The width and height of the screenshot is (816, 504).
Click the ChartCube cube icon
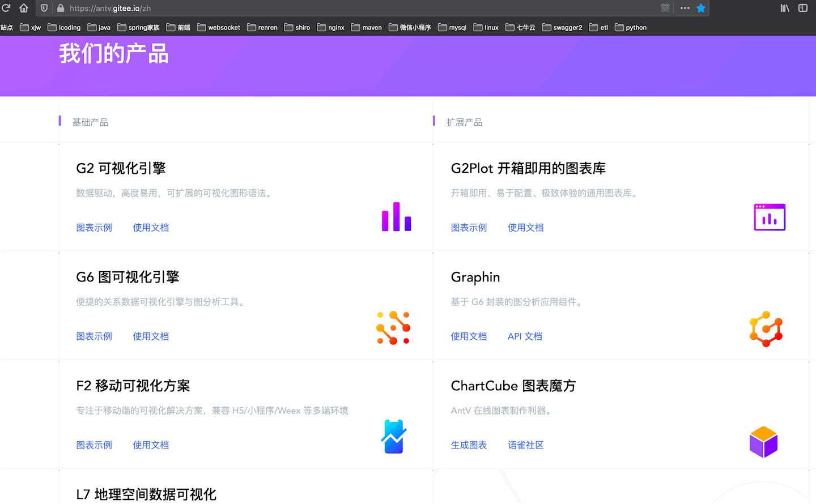[763, 442]
